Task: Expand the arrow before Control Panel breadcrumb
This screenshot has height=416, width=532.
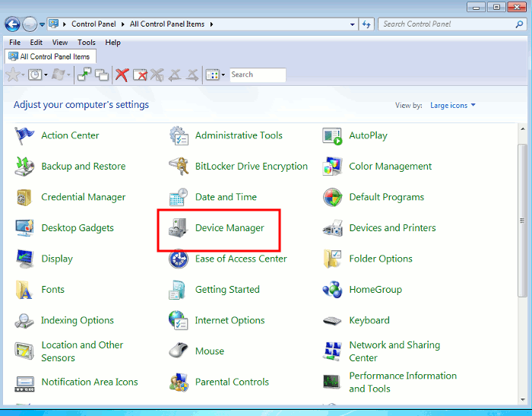Action: click(64, 24)
